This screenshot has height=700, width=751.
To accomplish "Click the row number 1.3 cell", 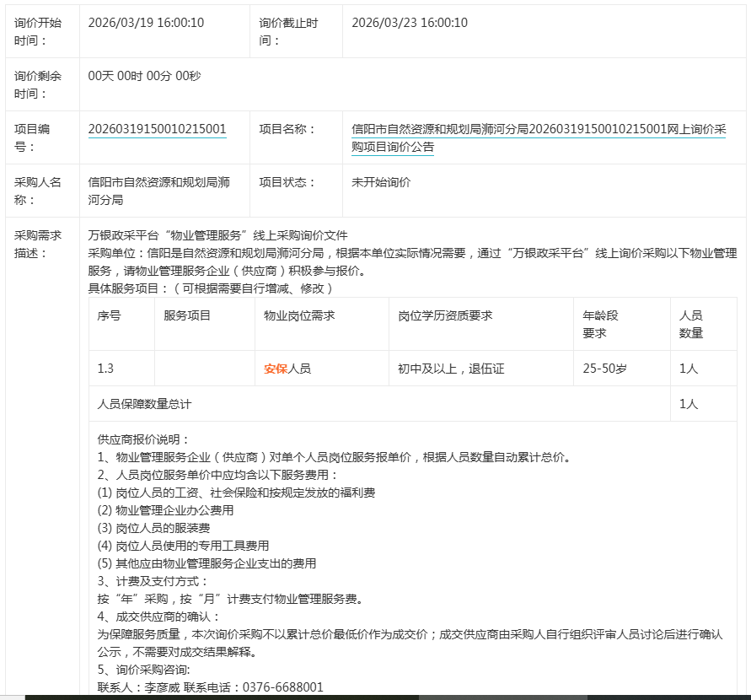I will coord(105,369).
